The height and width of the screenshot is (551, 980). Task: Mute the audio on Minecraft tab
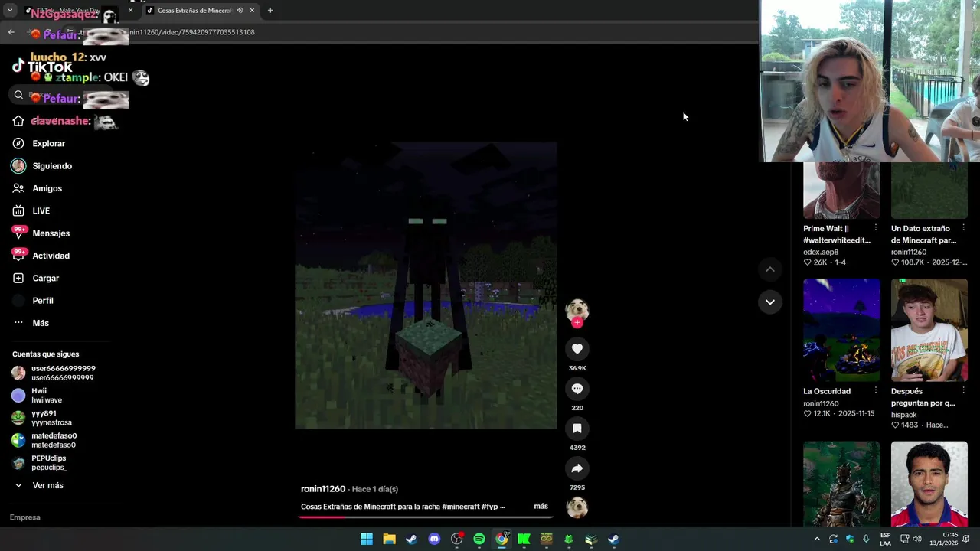240,11
